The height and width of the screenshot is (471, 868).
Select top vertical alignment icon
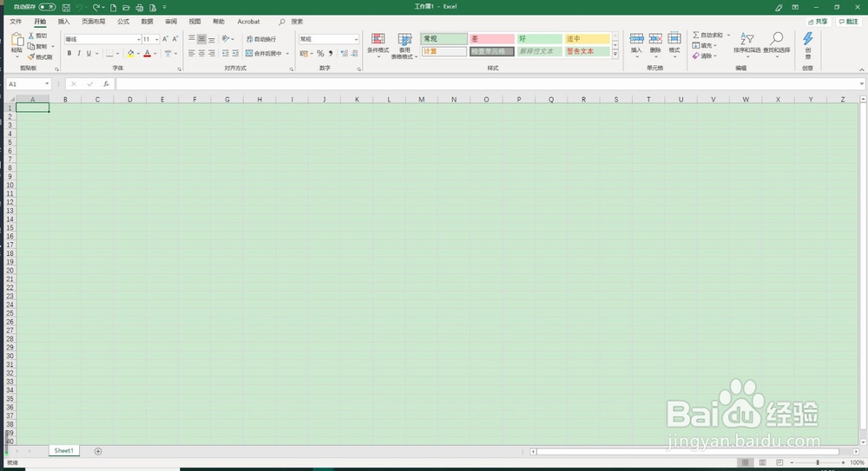[x=192, y=39]
